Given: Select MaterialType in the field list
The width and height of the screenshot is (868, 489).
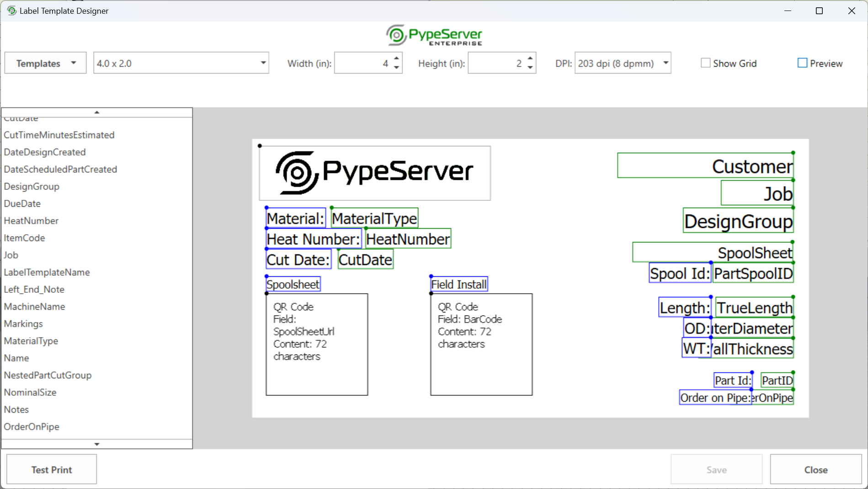Looking at the screenshot, I should (x=31, y=341).
